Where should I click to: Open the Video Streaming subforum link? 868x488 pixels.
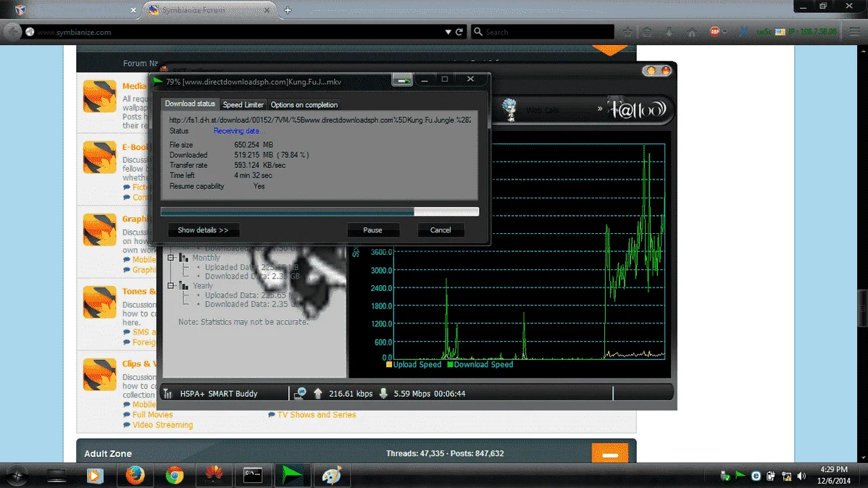[x=163, y=425]
